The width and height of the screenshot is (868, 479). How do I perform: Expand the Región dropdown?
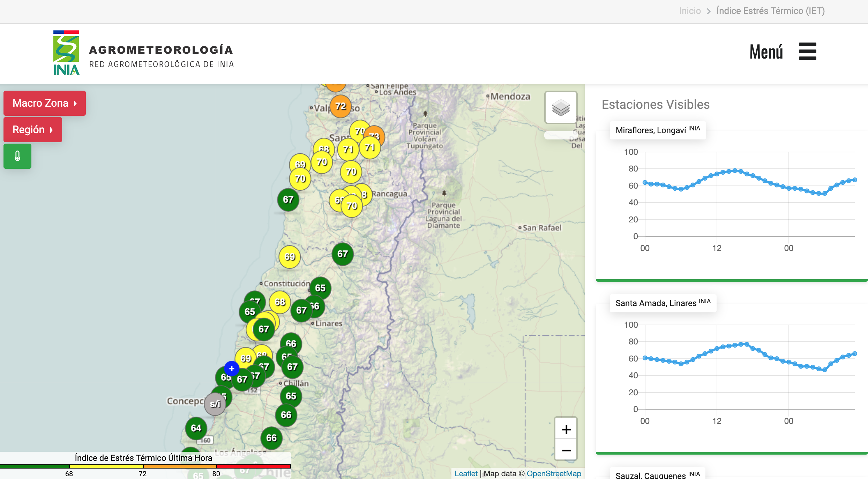[33, 130]
